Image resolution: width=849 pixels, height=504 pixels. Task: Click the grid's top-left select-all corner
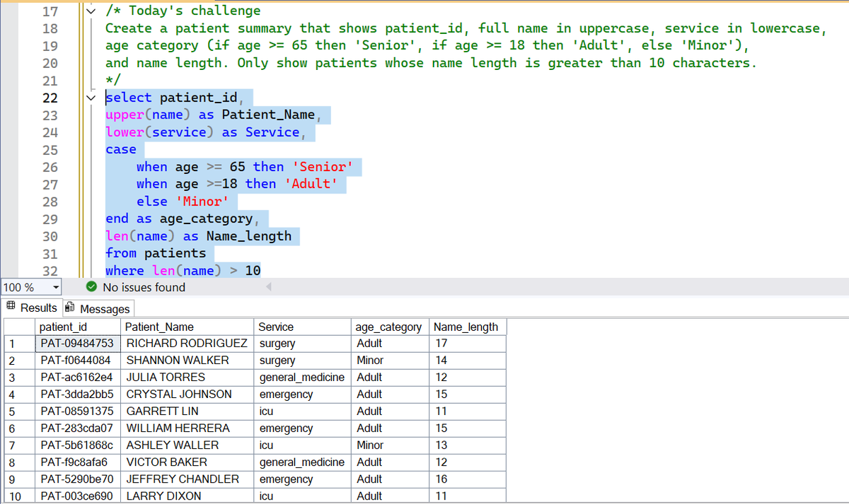pyautogui.click(x=20, y=327)
